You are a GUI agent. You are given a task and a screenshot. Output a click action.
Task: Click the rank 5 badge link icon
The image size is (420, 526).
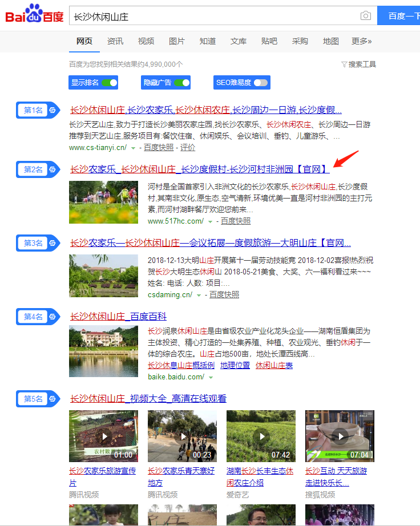[x=52, y=399]
